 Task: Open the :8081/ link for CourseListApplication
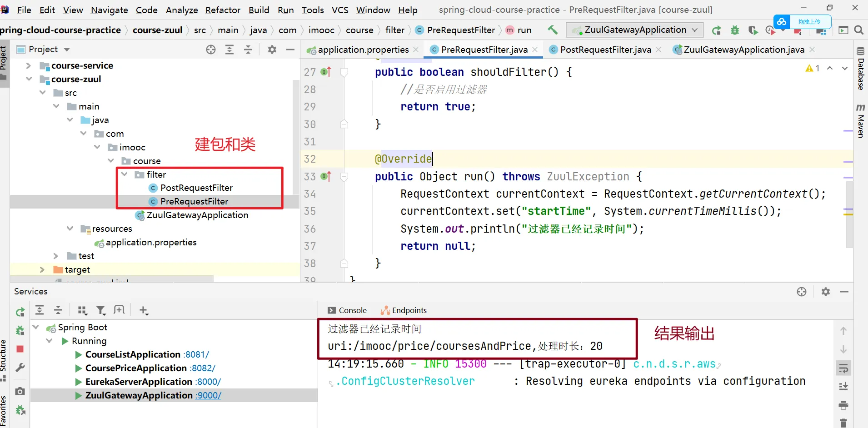(197, 354)
